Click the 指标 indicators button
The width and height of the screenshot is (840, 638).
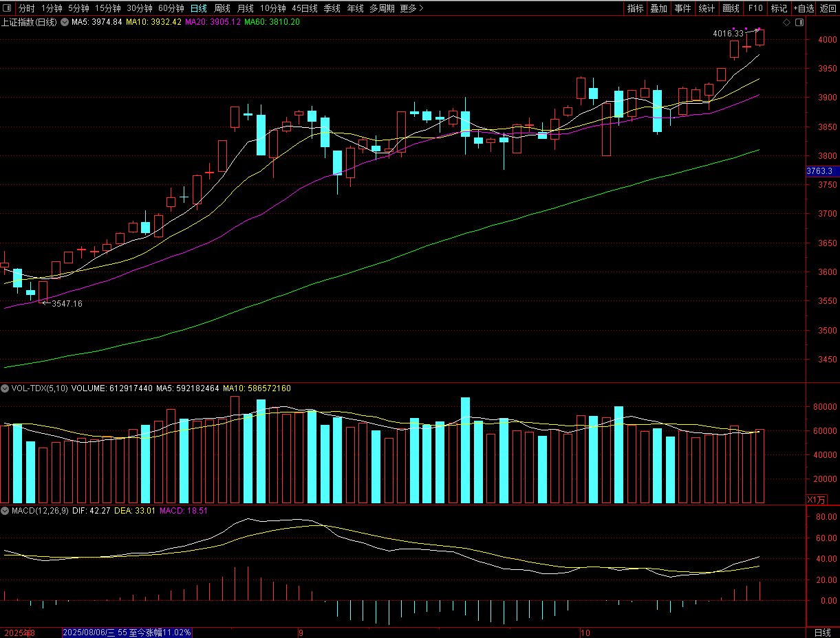pyautogui.click(x=635, y=8)
